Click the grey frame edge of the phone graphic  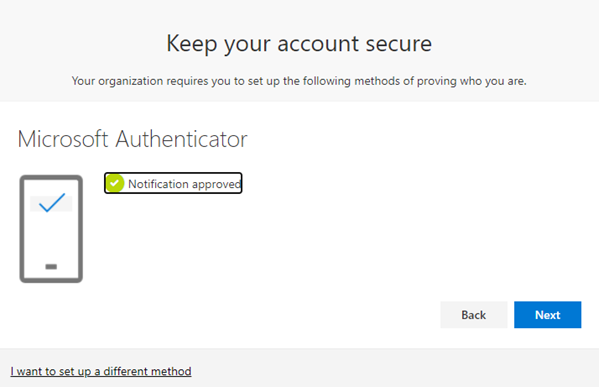pos(22,229)
